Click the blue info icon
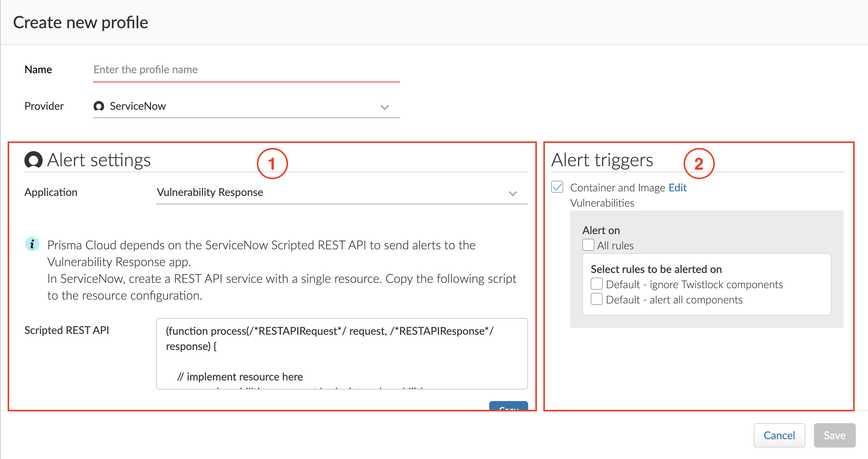Screen dimensions: 868x459 click(x=32, y=244)
